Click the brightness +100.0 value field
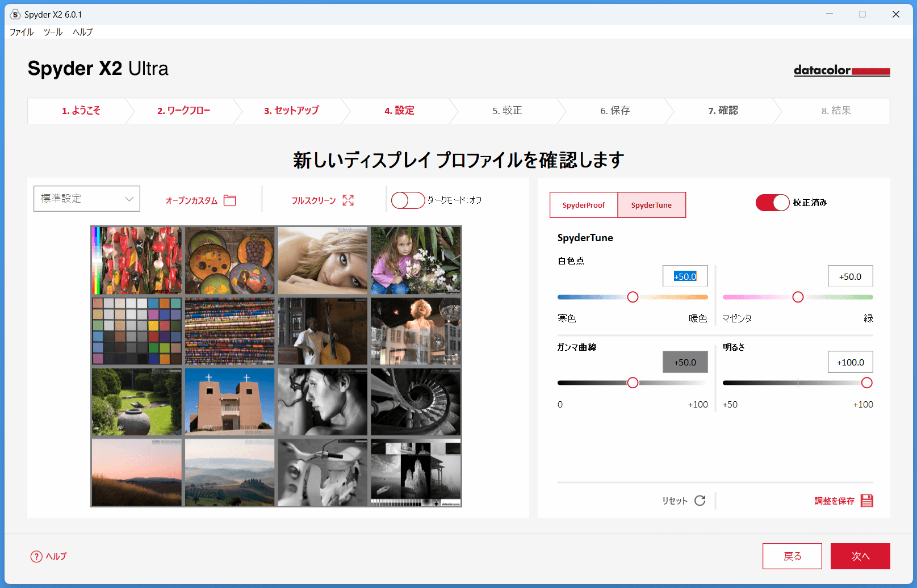This screenshot has width=917, height=588. click(851, 362)
